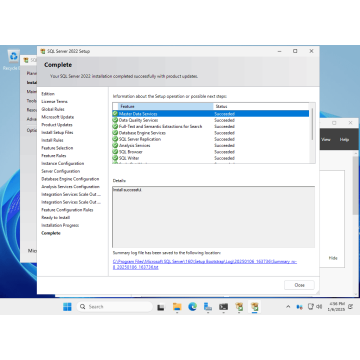Click the Install Setup Files step
The height and width of the screenshot is (360, 360).
pos(57,132)
